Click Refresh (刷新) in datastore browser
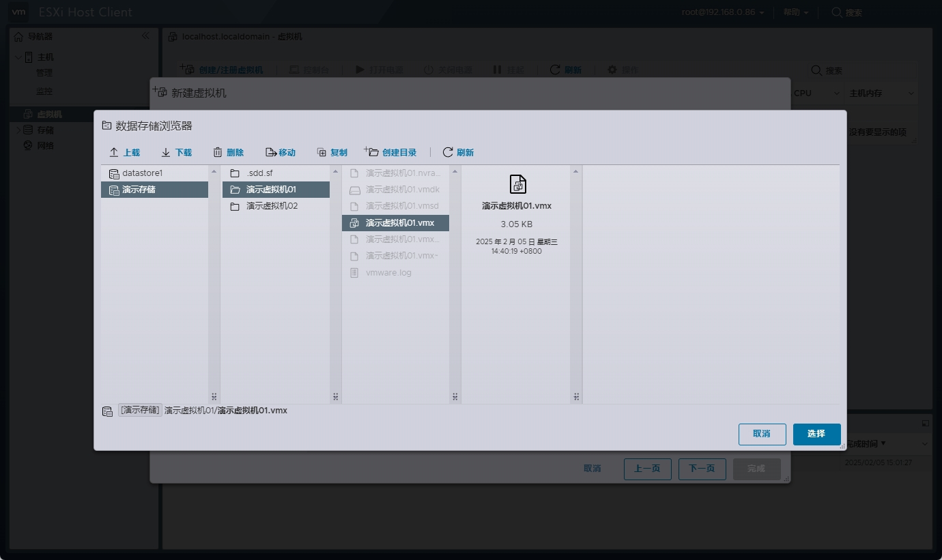 (448, 153)
